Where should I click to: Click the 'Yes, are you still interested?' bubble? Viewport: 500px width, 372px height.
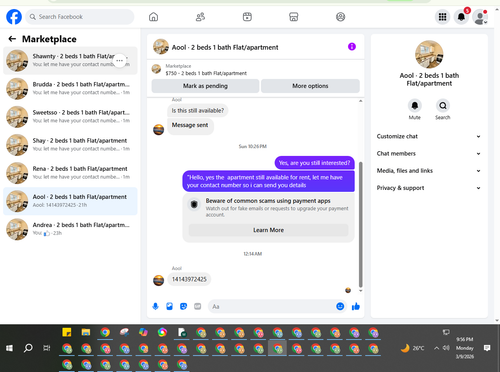point(314,163)
